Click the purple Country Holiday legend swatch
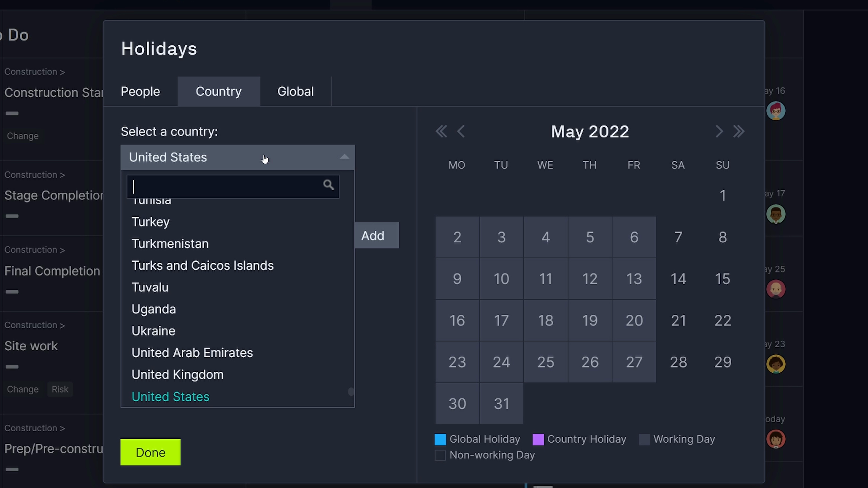The width and height of the screenshot is (868, 488). tap(538, 439)
